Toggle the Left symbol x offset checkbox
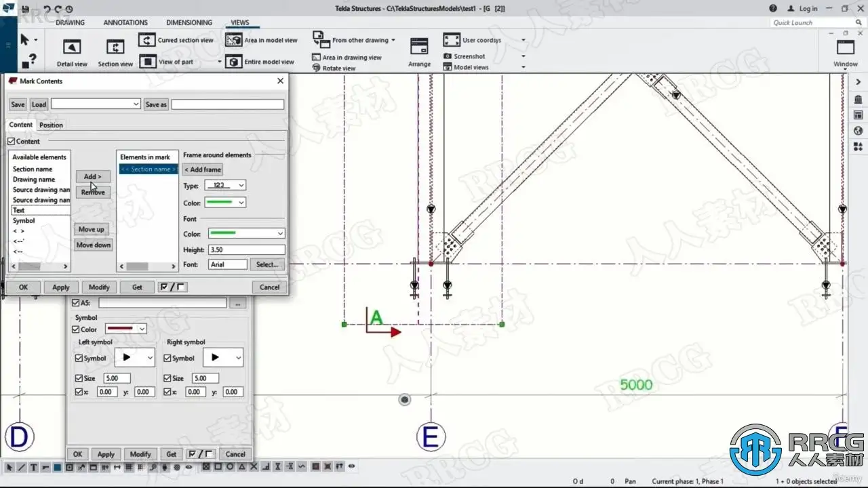 pos(79,392)
